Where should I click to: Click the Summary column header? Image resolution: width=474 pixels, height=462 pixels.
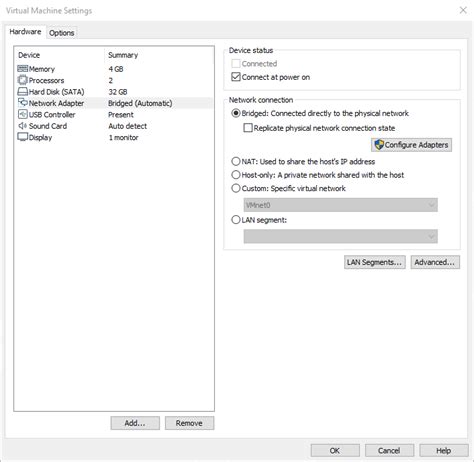[123, 55]
